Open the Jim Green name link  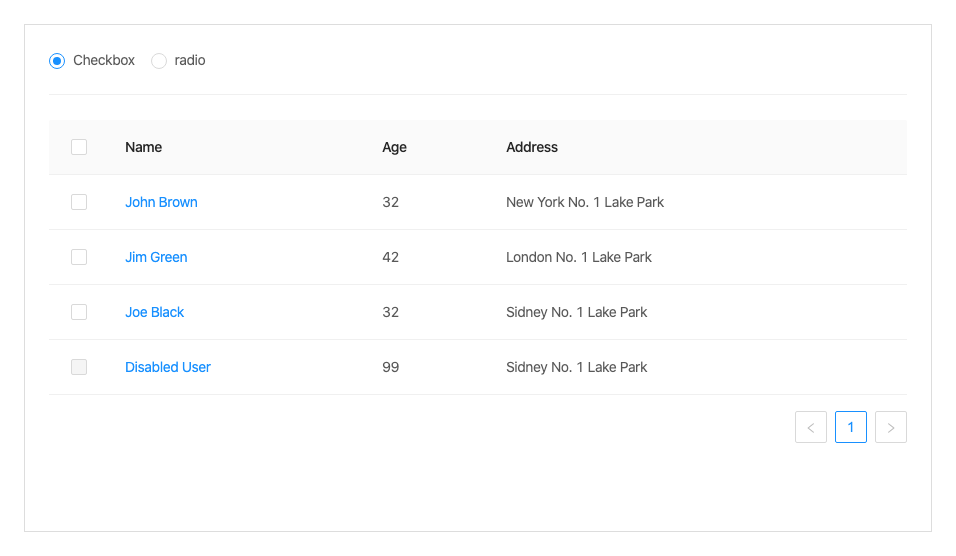click(x=156, y=257)
